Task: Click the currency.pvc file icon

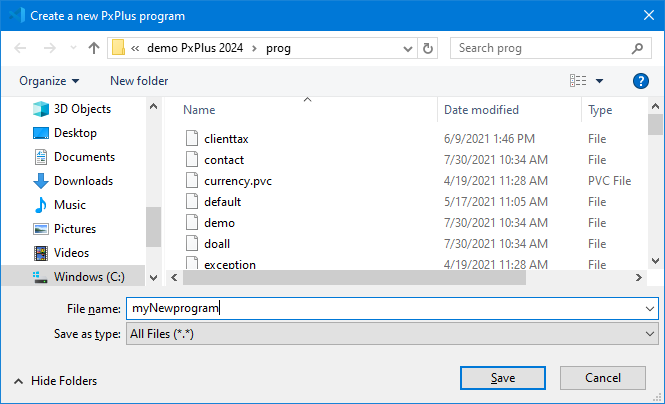Action: [x=193, y=181]
